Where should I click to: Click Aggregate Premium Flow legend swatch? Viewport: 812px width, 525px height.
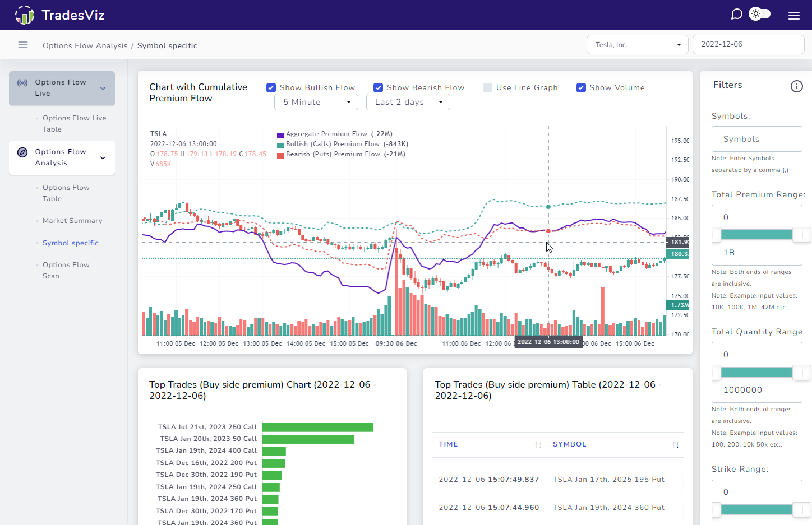(280, 135)
